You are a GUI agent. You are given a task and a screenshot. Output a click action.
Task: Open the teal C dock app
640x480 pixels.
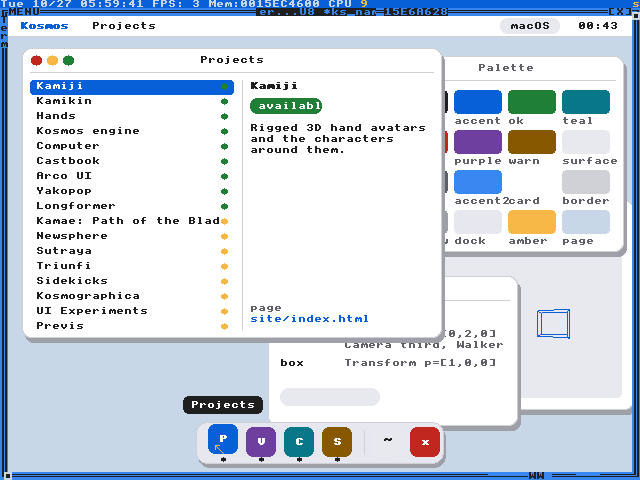pos(299,442)
